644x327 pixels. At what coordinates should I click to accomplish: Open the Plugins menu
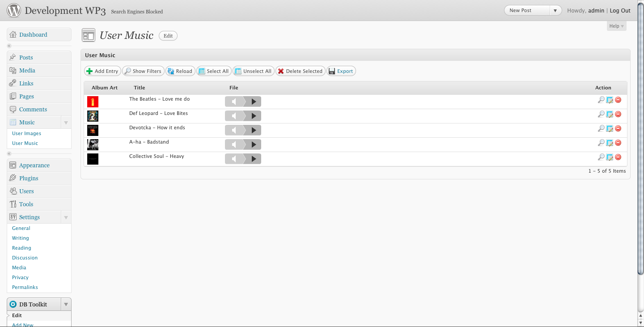tap(39, 178)
